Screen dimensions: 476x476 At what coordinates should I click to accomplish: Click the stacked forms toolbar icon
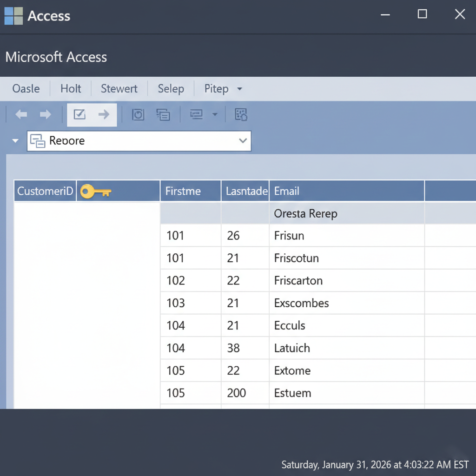pos(163,115)
